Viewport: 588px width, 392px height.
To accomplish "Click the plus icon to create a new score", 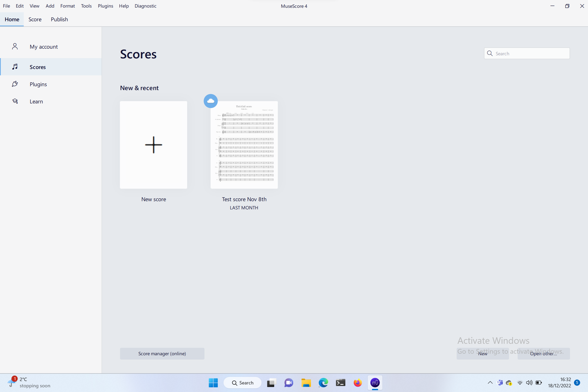I will [153, 145].
